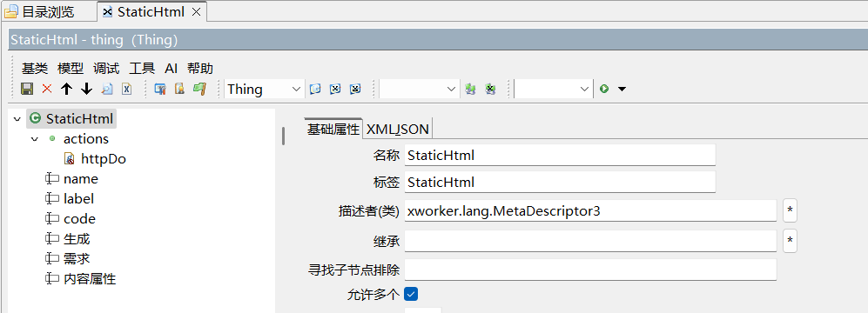Viewport: 868px width, 313px height.
Task: Click the magnifier page search icon
Action: (x=107, y=89)
